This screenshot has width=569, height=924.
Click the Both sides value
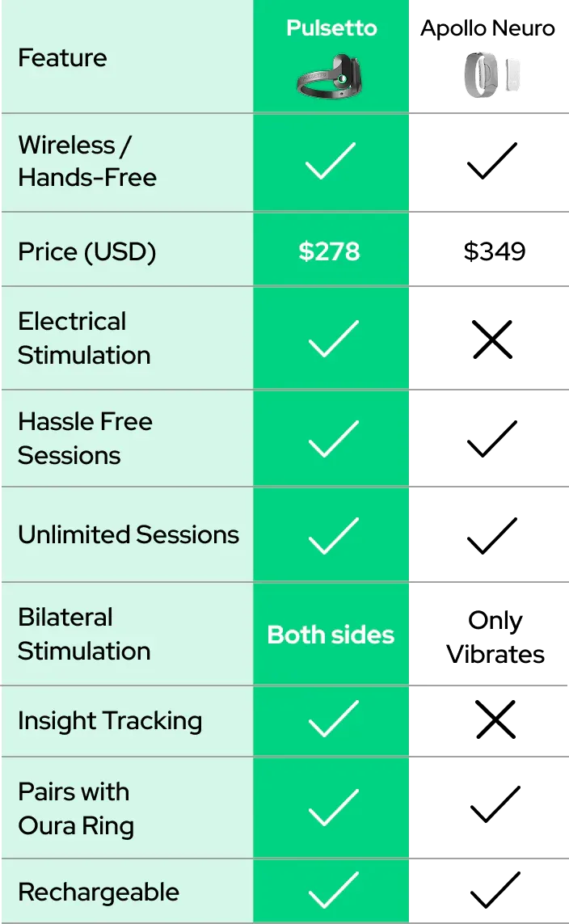tap(331, 635)
